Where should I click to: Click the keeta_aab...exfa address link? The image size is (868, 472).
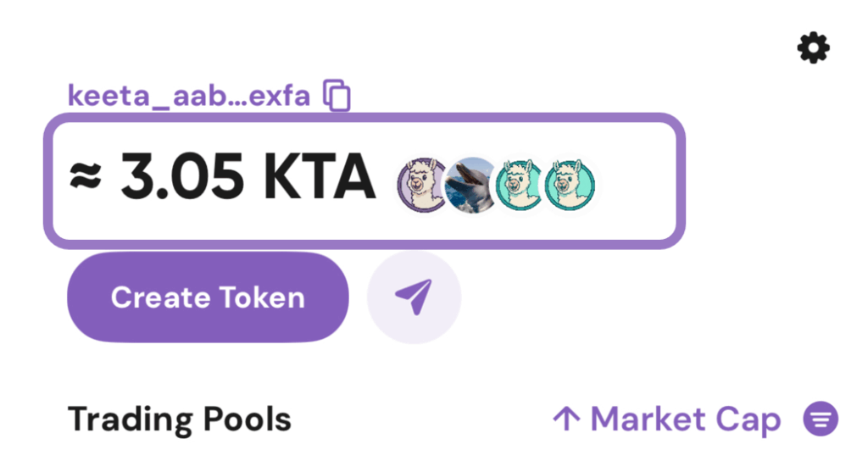(189, 96)
